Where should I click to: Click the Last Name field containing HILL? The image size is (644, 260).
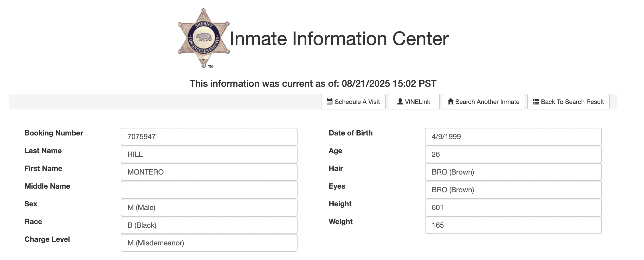(209, 154)
